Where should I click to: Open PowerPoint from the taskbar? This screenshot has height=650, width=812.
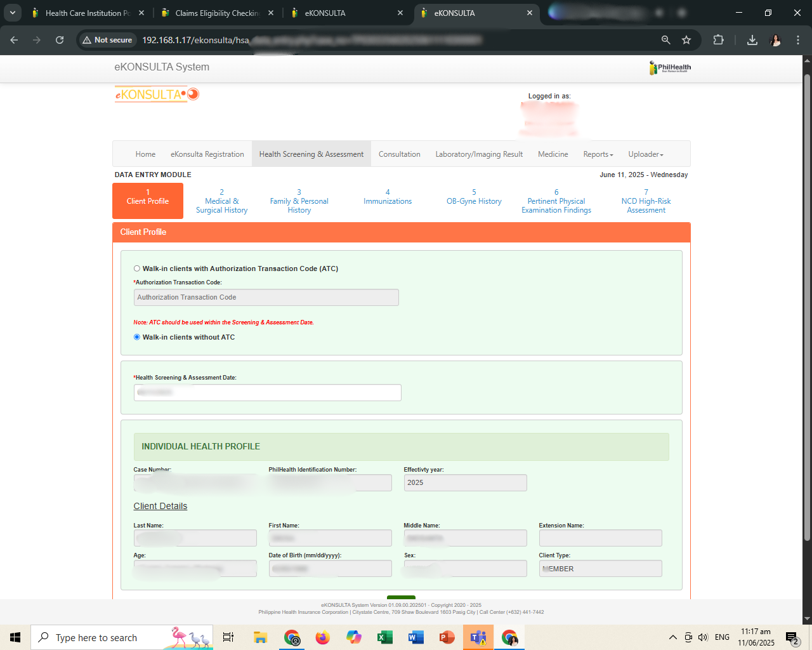point(447,637)
